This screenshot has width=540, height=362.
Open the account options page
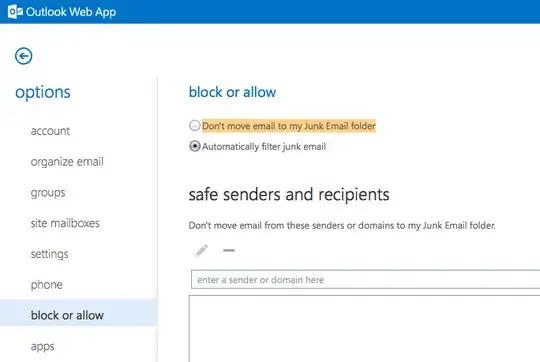click(x=50, y=131)
